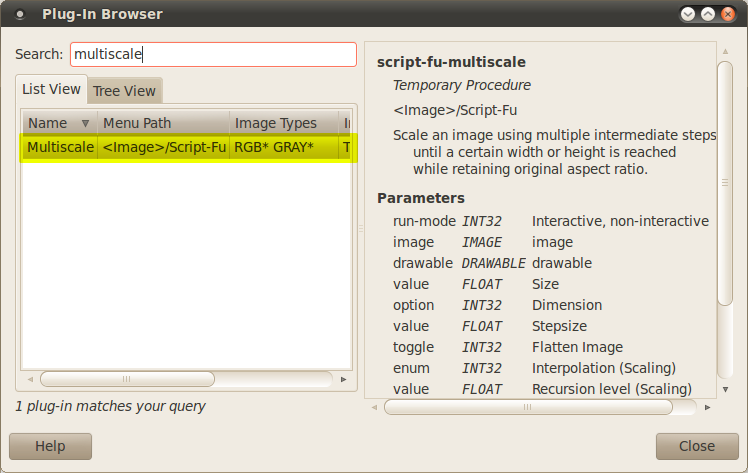The image size is (748, 473).
Task: Click the Search input field
Action: 213,54
